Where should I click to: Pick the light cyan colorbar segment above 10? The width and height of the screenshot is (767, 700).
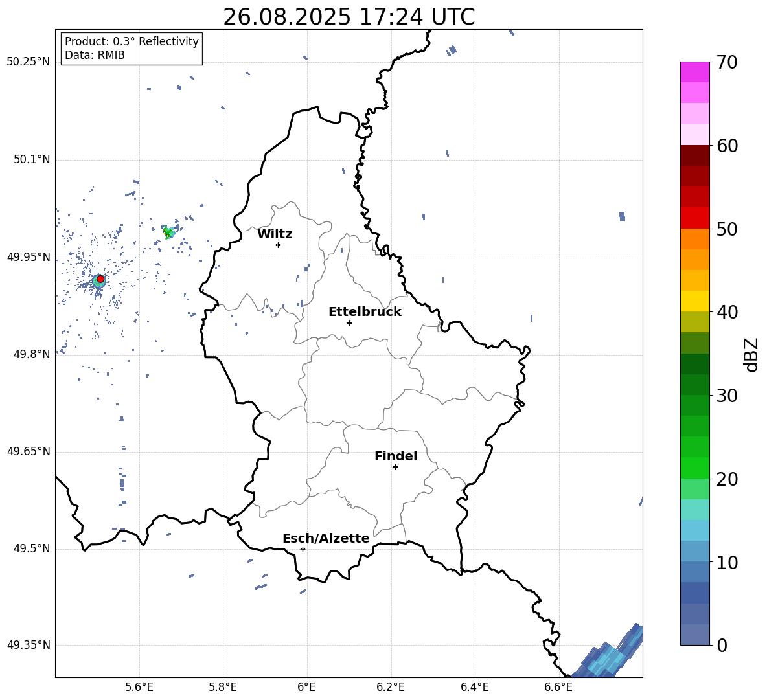[694, 530]
